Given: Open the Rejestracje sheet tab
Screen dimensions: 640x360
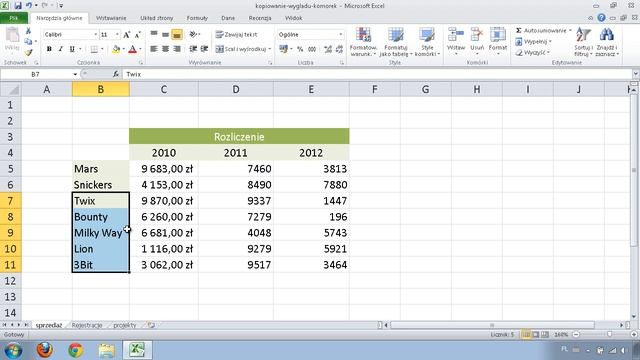Looking at the screenshot, I should [x=87, y=325].
